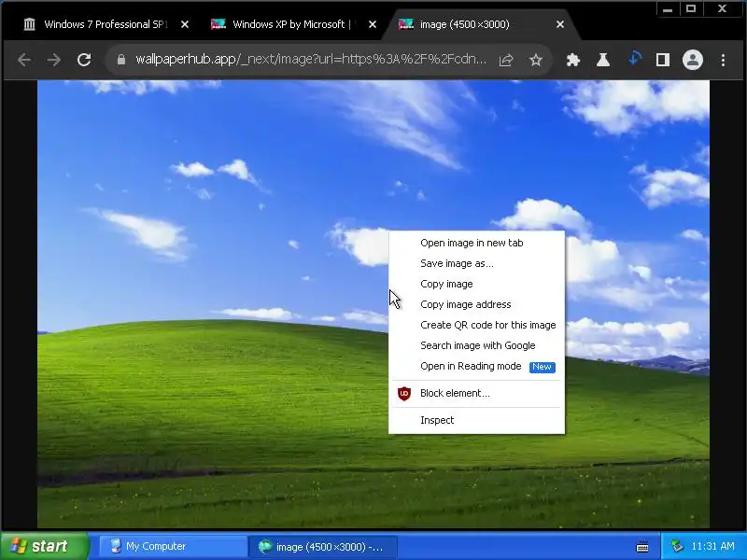Choose Search image with Google
This screenshot has height=560, width=747.
pos(477,345)
